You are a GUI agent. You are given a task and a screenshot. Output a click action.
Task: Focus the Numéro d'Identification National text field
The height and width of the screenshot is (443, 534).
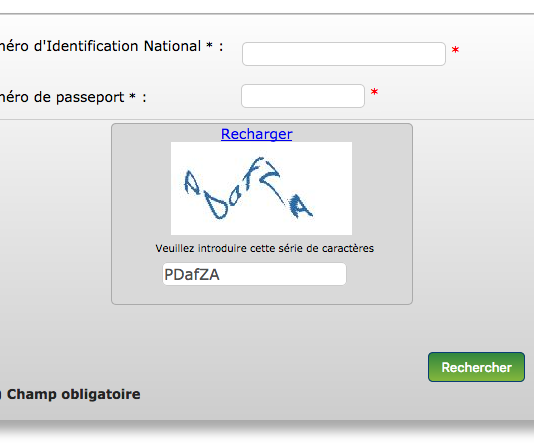point(344,54)
